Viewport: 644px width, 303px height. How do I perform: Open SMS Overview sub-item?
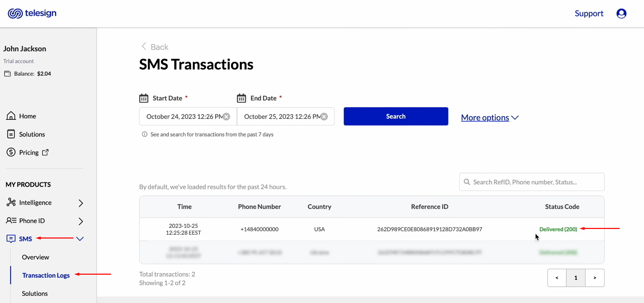tap(35, 257)
